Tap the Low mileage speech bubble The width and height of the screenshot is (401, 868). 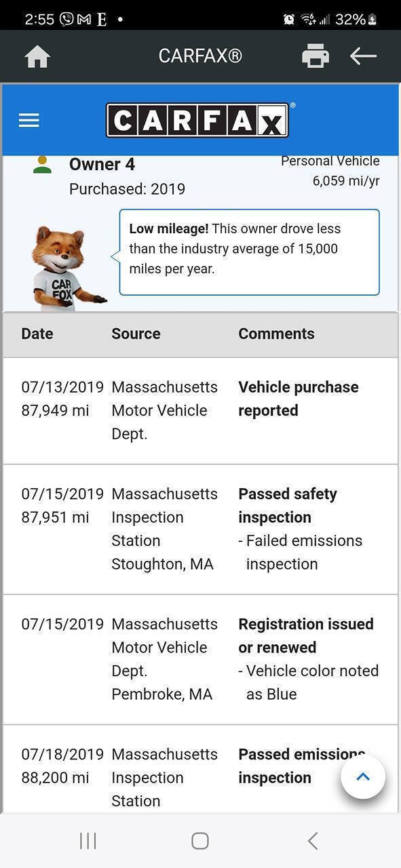coord(249,252)
